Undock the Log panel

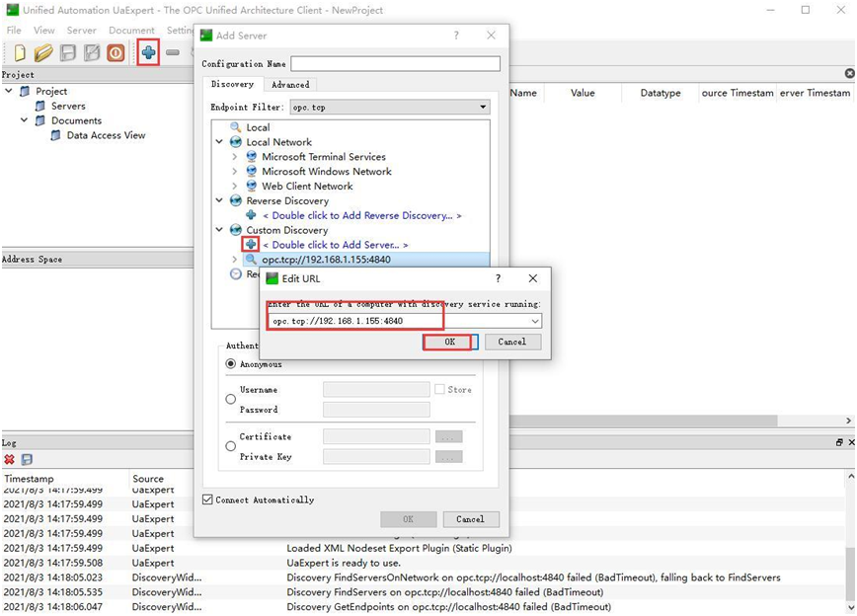click(839, 442)
